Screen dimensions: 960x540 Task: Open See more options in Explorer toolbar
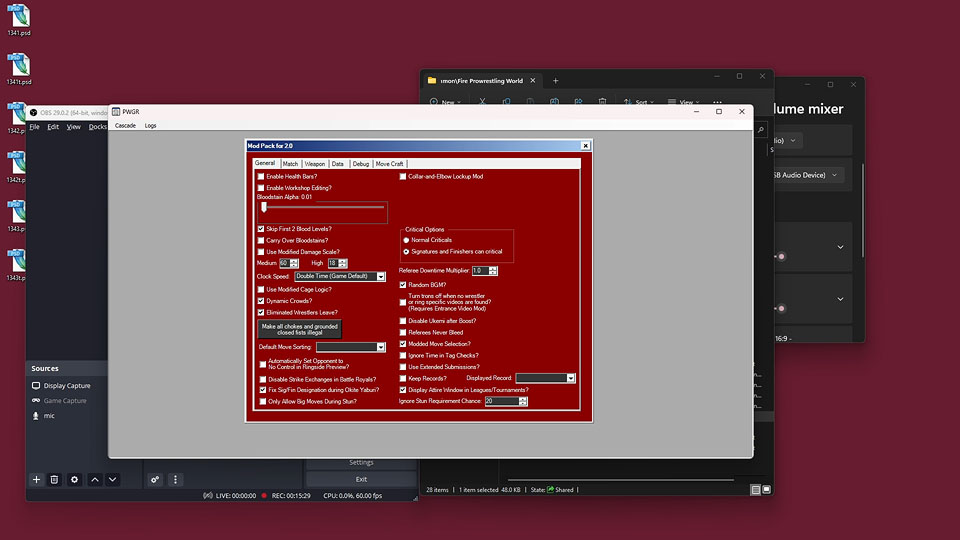(718, 102)
